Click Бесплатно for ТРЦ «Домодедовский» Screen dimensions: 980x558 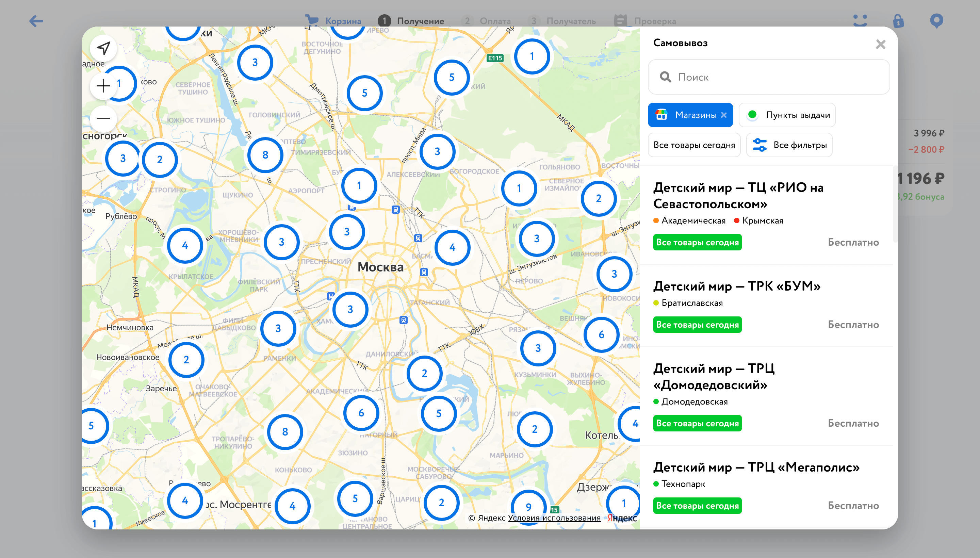click(853, 424)
